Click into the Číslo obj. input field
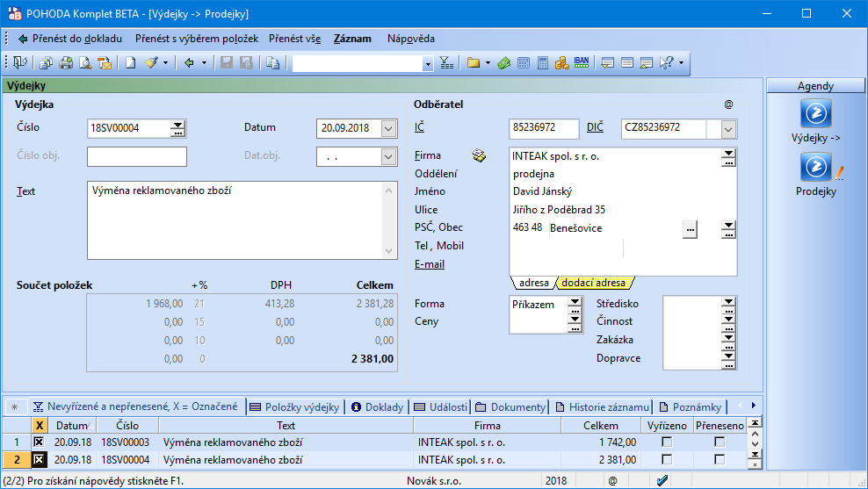The image size is (868, 489). pos(137,156)
